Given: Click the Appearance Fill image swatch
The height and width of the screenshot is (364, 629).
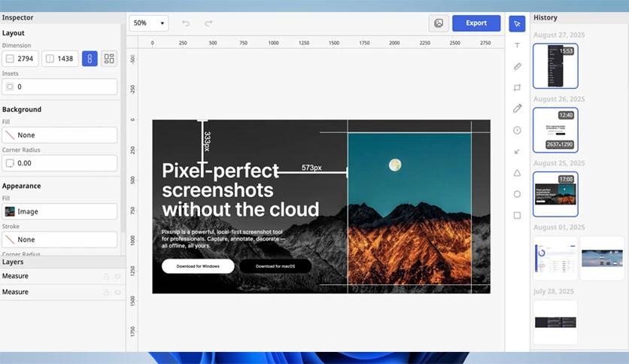Looking at the screenshot, I should point(10,211).
